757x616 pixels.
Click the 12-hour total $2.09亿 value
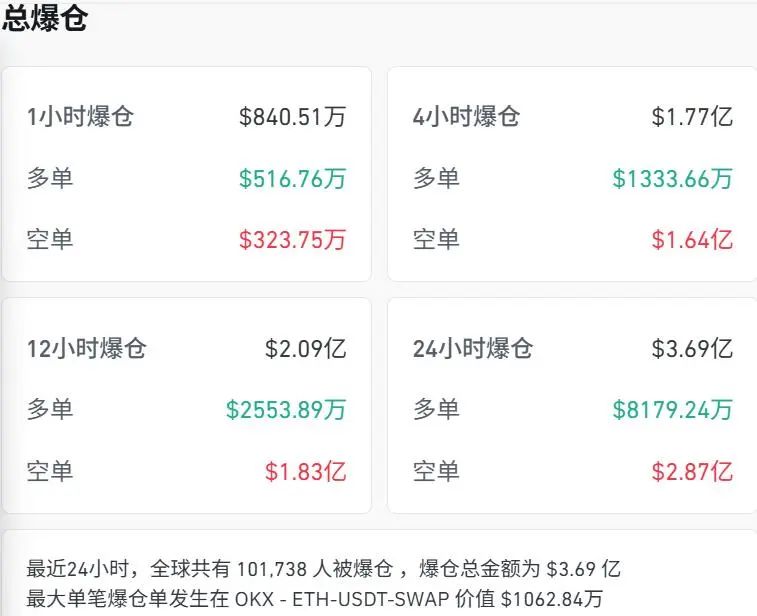tap(305, 349)
